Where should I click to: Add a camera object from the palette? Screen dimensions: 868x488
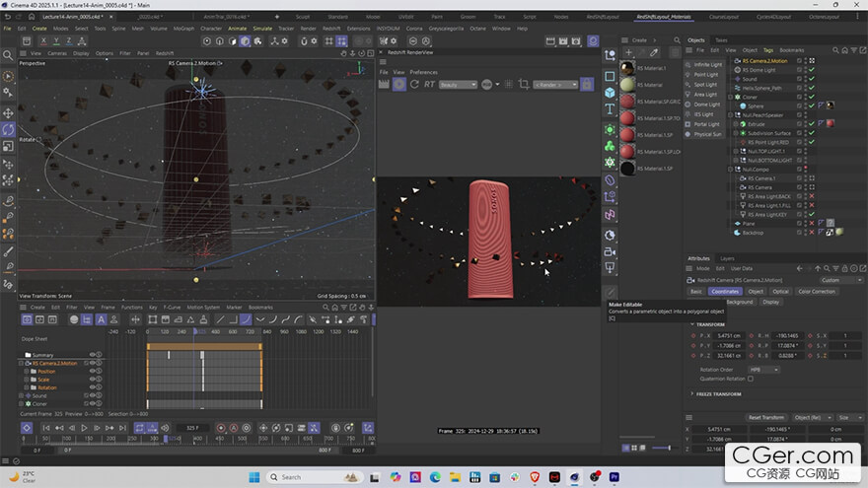[x=610, y=251]
